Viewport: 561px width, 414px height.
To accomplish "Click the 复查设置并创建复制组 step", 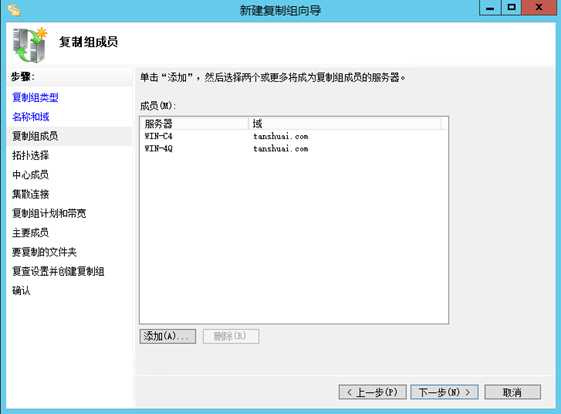I will pos(58,271).
